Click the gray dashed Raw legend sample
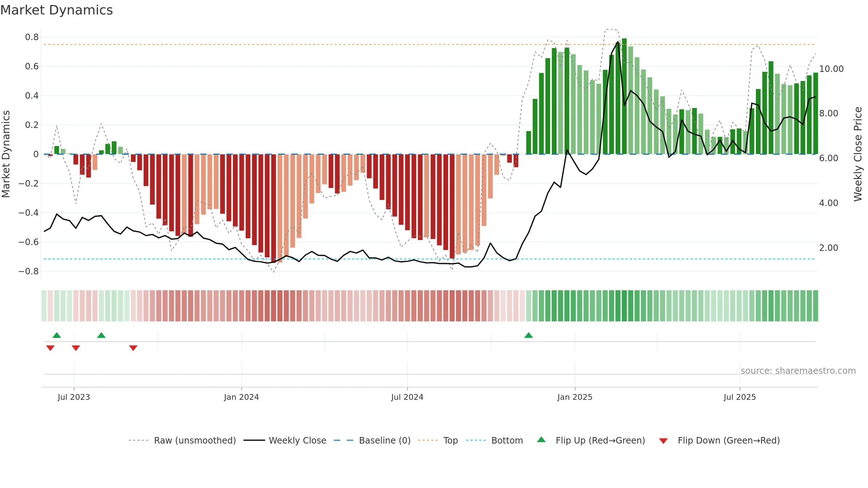The height and width of the screenshot is (488, 868). coord(139,440)
